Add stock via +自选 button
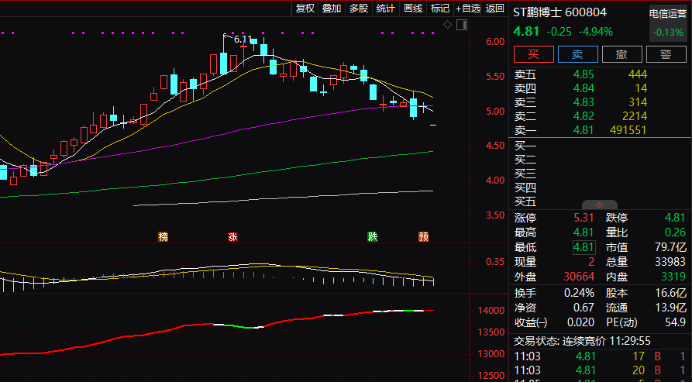The height and width of the screenshot is (383, 693). click(x=468, y=8)
